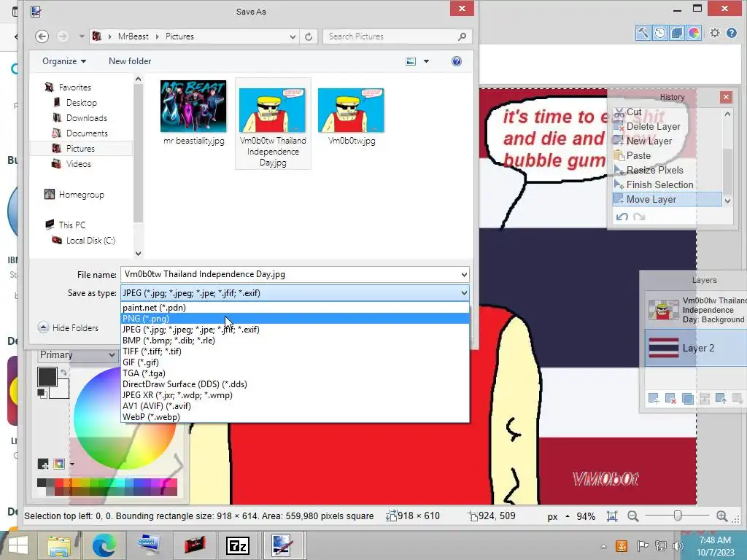
Task: Go back in Save As dialog
Action: pyautogui.click(x=42, y=36)
